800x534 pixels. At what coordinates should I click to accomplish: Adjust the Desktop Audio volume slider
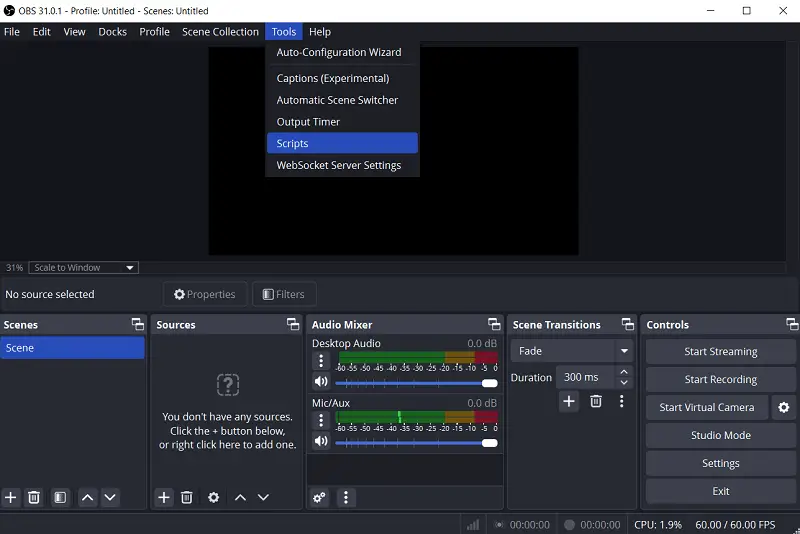click(416, 383)
